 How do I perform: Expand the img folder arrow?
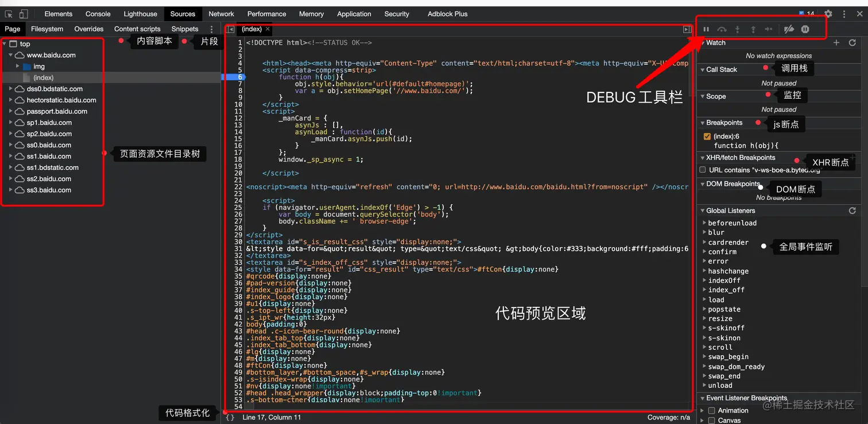click(18, 67)
